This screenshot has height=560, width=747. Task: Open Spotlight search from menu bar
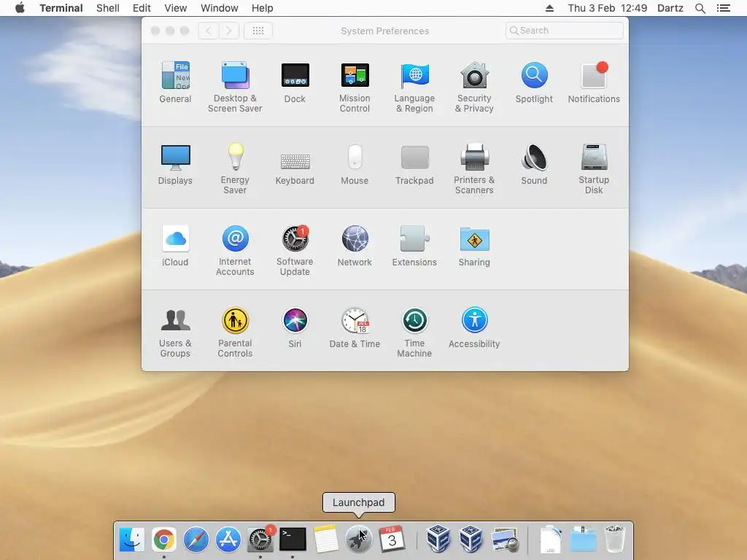point(700,8)
